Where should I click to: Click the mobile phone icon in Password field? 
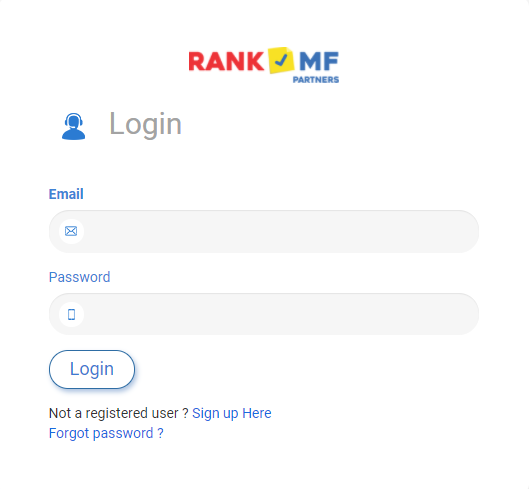pos(71,314)
